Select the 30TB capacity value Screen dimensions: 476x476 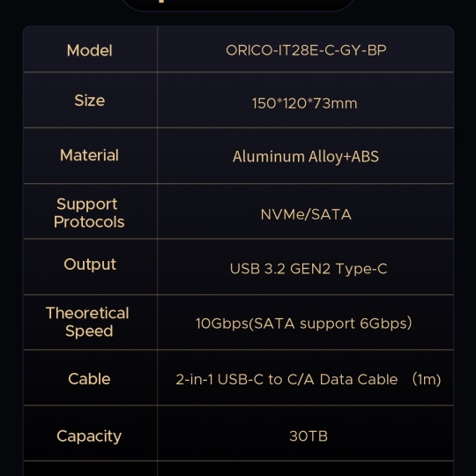309,436
